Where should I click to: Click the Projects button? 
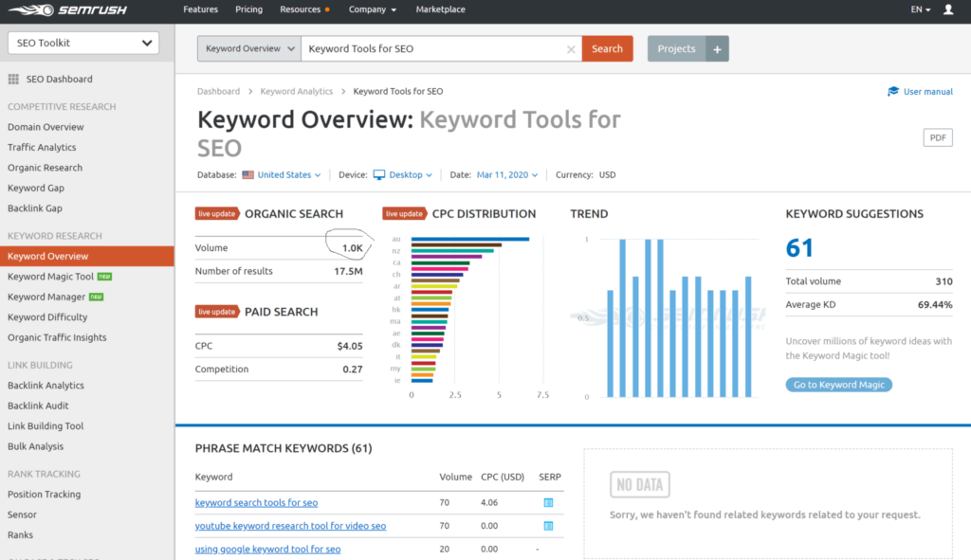coord(676,49)
